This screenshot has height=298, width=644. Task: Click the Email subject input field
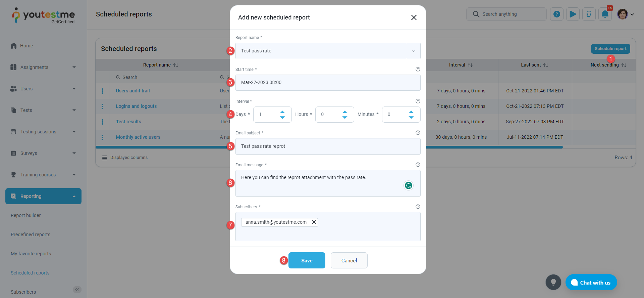coord(328,146)
